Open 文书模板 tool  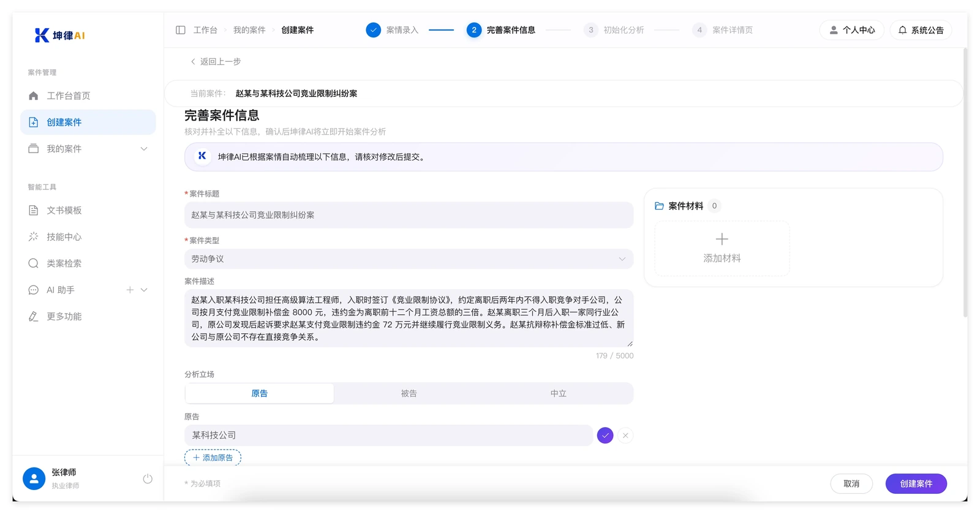(x=88, y=210)
